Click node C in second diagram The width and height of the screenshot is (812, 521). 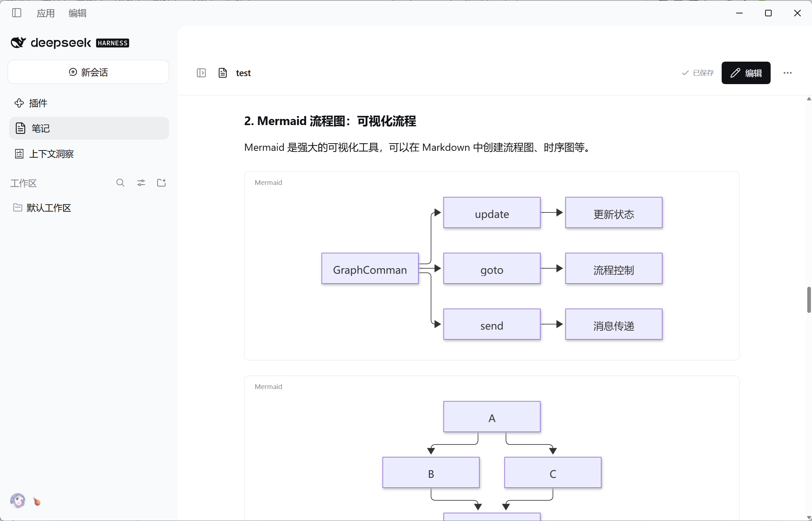(x=553, y=473)
